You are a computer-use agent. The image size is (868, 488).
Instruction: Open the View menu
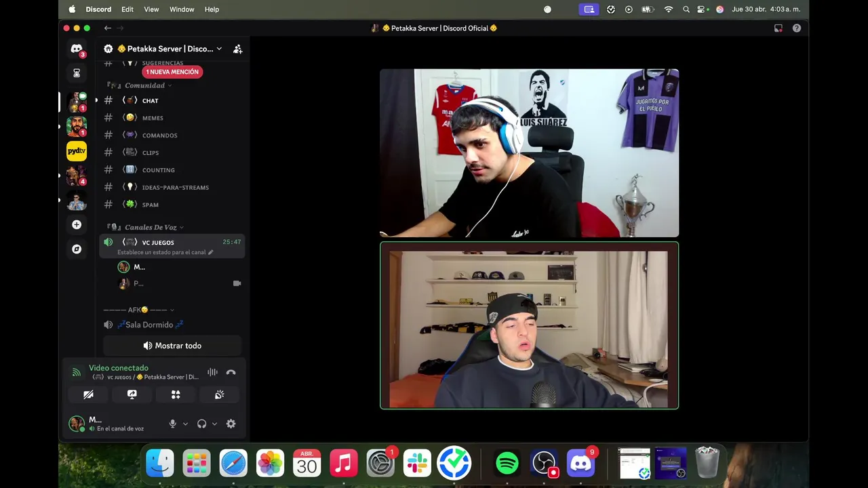point(151,9)
